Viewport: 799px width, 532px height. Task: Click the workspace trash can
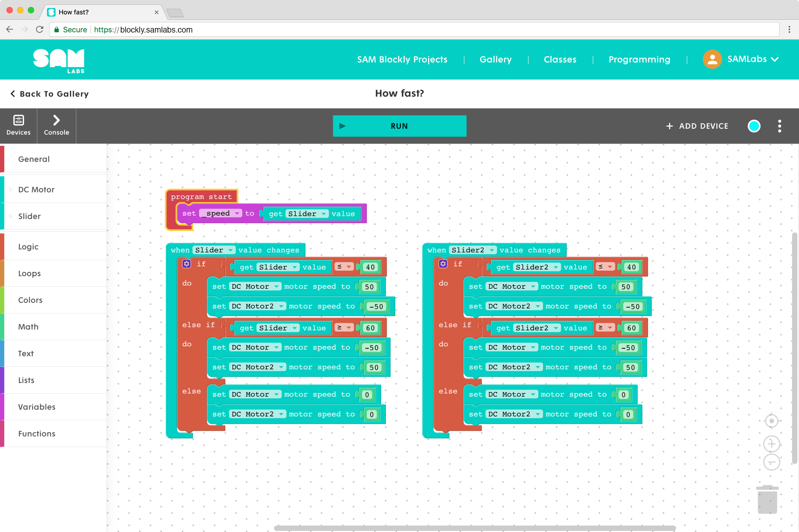coord(767,499)
